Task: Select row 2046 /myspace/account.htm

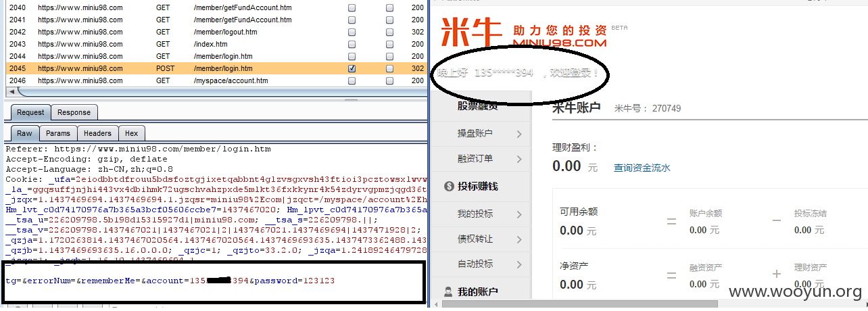Action: (216, 80)
